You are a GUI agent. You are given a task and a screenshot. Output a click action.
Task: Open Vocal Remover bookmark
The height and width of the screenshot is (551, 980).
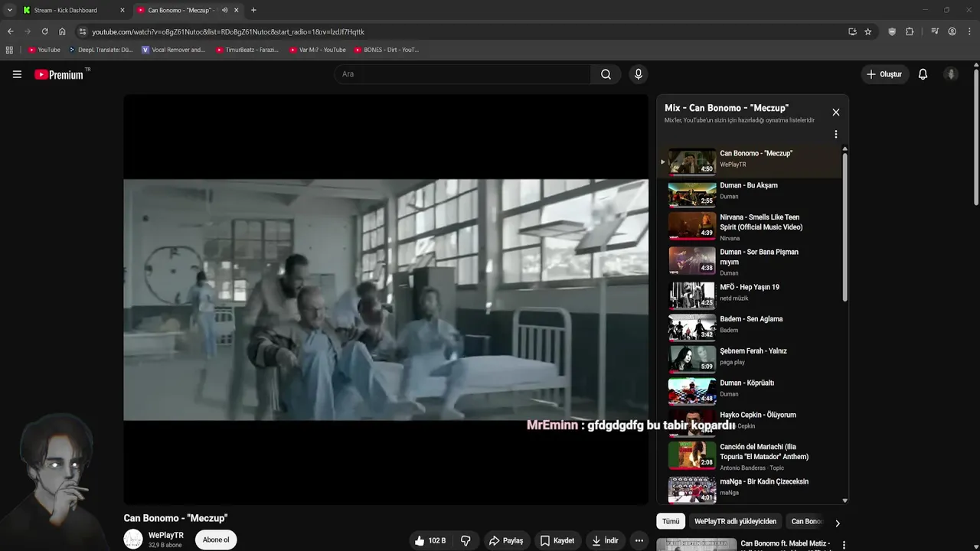[173, 50]
